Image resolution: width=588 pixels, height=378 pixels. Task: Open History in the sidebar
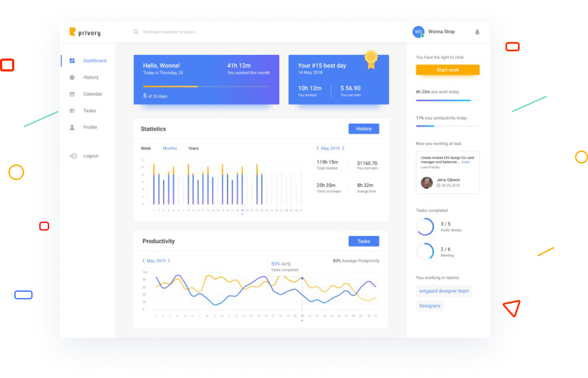click(91, 77)
